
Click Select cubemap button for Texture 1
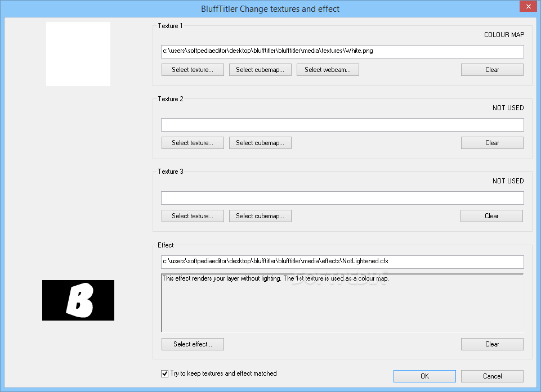tap(260, 70)
